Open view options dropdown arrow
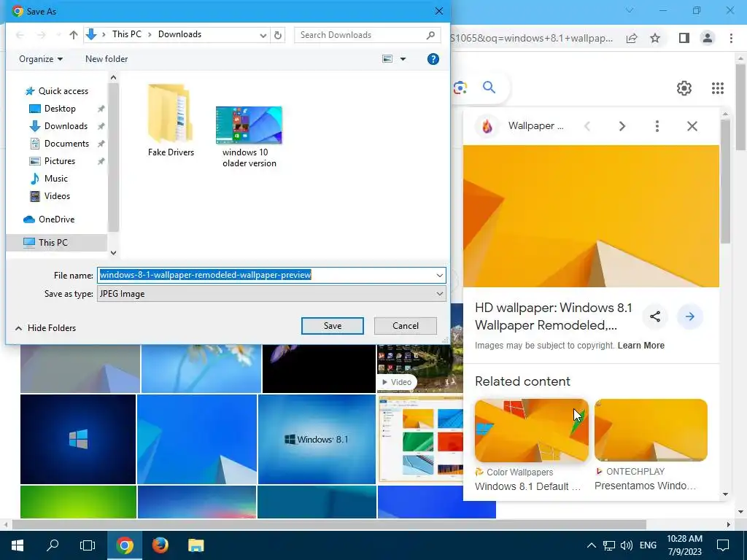Viewport: 747px width, 560px height. pos(403,59)
